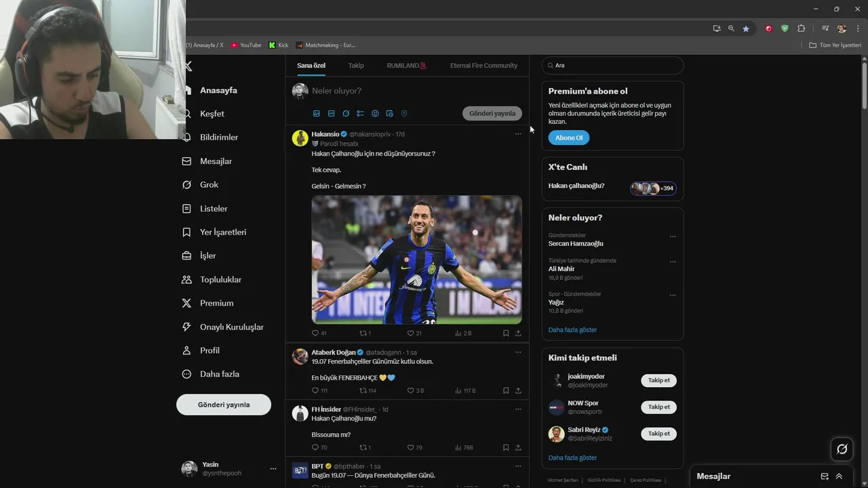Viewport: 868px width, 488px height.
Task: Click the Topluluklar people icon
Action: pos(186,279)
